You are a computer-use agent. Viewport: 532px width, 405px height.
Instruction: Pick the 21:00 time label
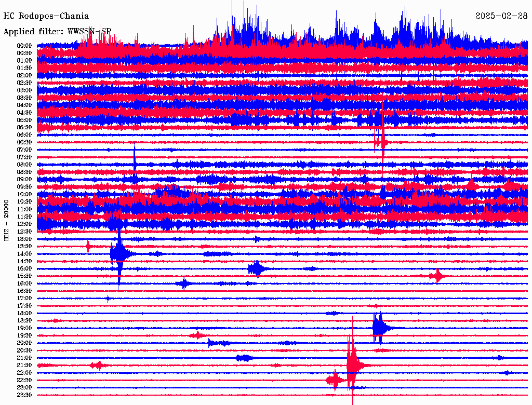coord(24,358)
